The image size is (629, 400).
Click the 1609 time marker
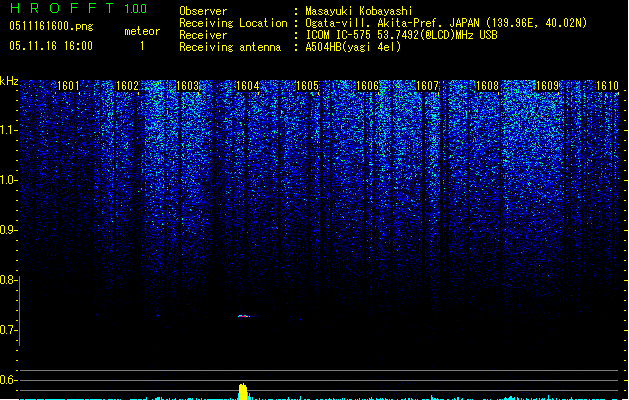548,86
